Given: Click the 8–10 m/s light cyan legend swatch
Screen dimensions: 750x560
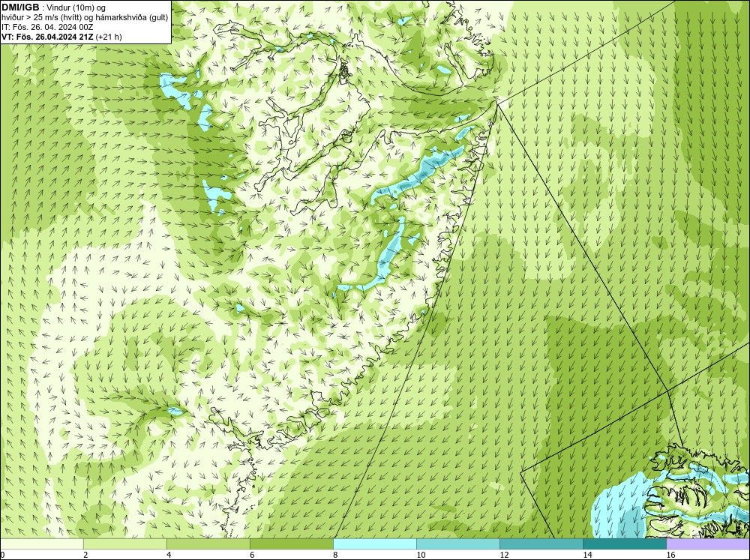Looking at the screenshot, I should coord(374,544).
